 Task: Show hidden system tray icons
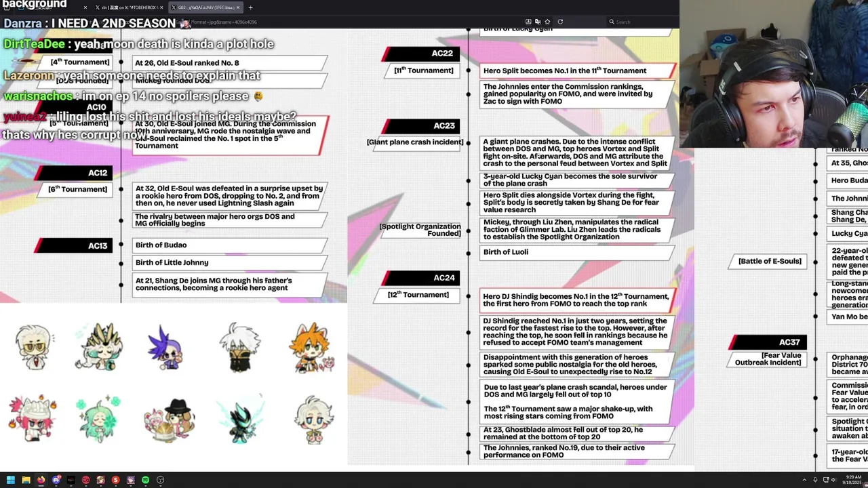pyautogui.click(x=804, y=480)
